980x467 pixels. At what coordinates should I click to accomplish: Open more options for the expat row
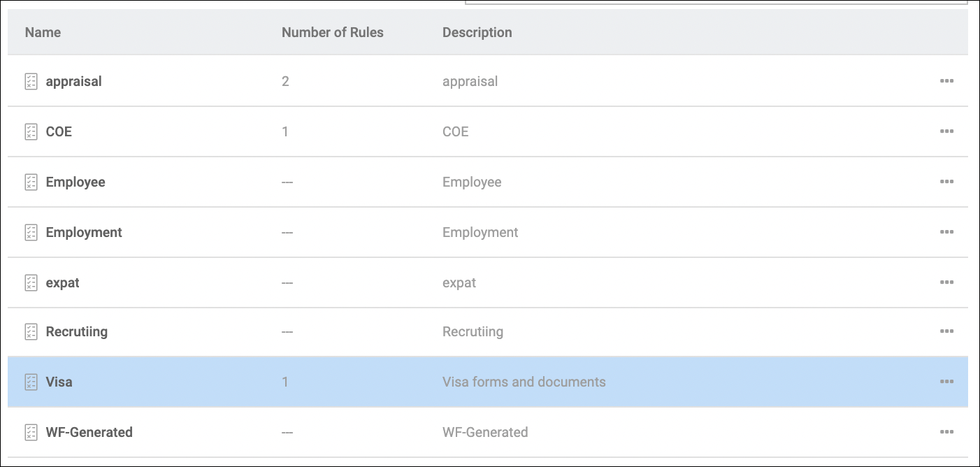(946, 282)
